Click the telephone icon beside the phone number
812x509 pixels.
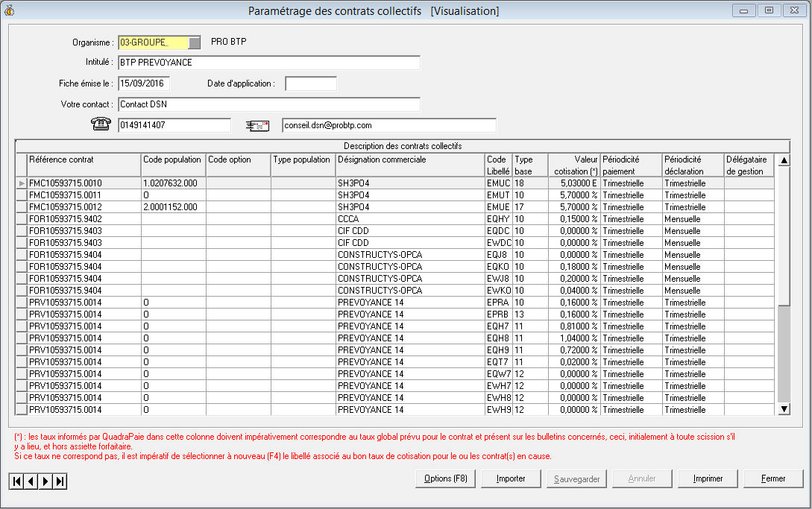(x=101, y=125)
